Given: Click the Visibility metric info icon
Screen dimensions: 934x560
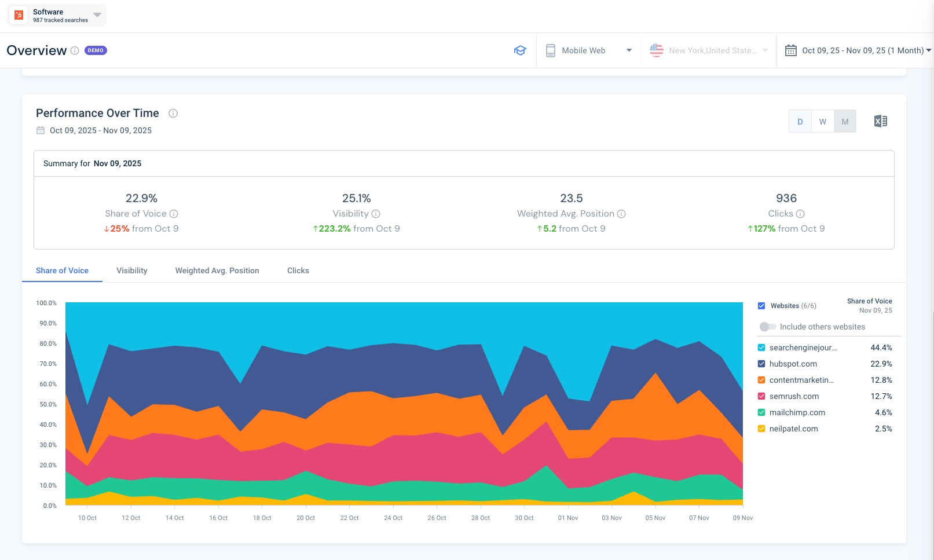Looking at the screenshot, I should pyautogui.click(x=376, y=214).
